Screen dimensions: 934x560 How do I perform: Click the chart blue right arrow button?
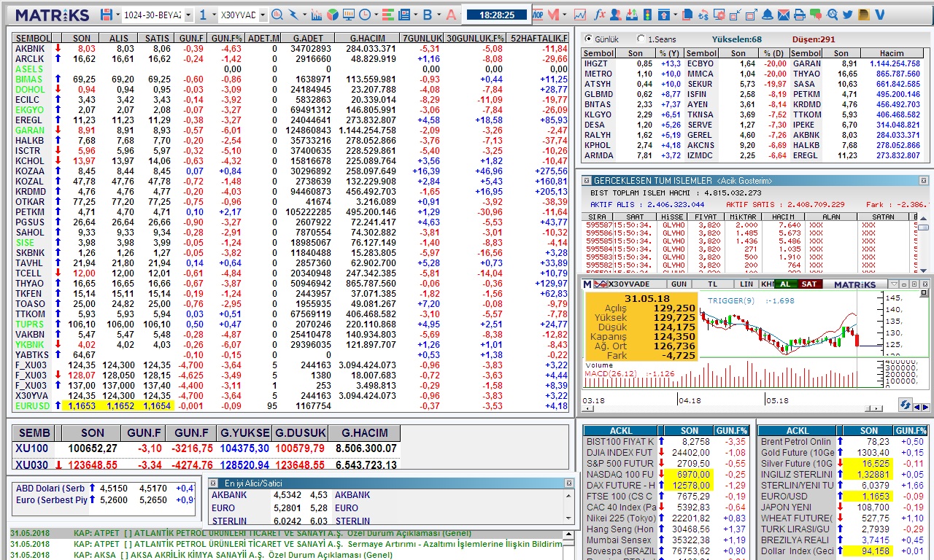[925, 407]
